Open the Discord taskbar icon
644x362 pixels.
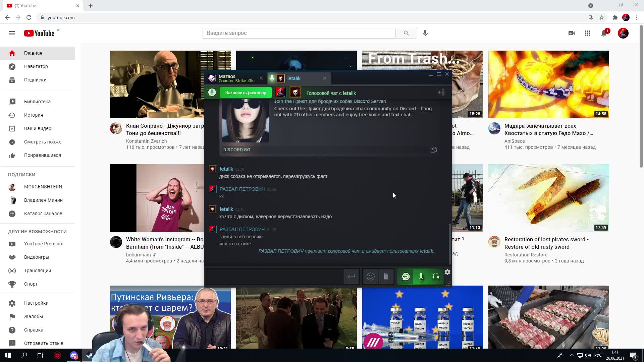coord(74,355)
